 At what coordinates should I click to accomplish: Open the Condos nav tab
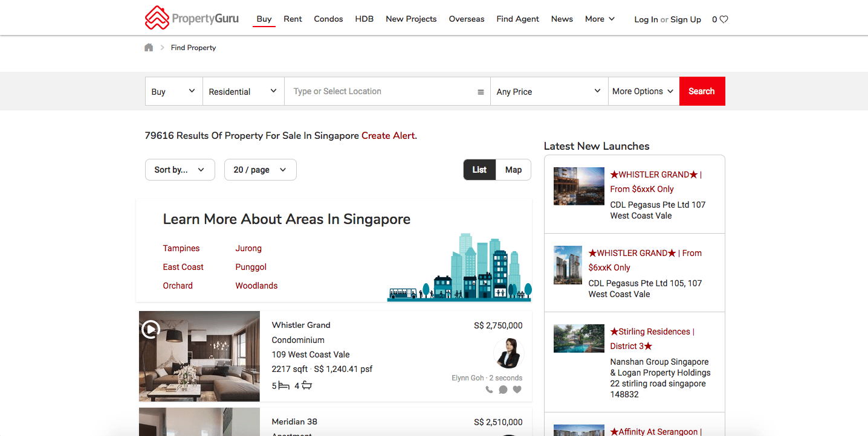coord(328,19)
